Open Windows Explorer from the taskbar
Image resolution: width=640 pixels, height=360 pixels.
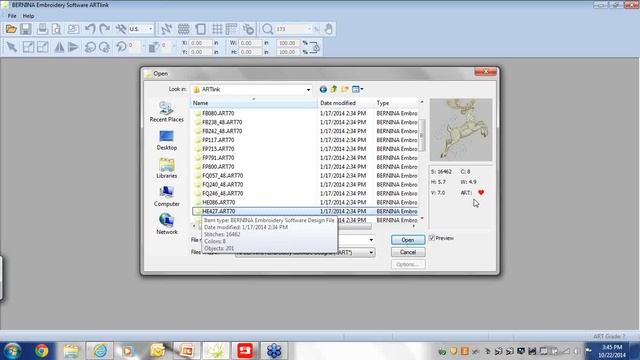pos(71,351)
